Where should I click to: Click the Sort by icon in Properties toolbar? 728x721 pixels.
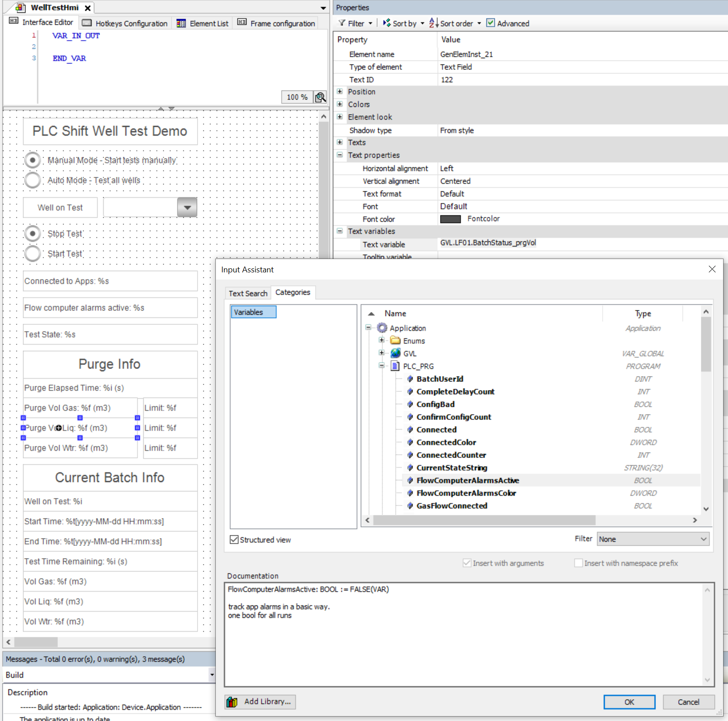pyautogui.click(x=387, y=23)
